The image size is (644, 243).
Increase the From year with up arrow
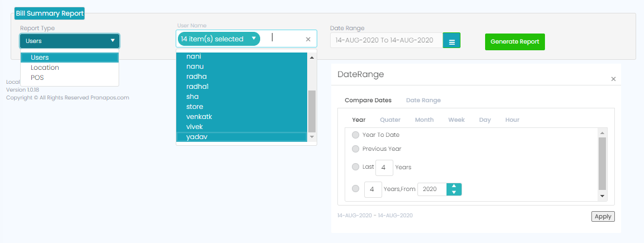[454, 187]
